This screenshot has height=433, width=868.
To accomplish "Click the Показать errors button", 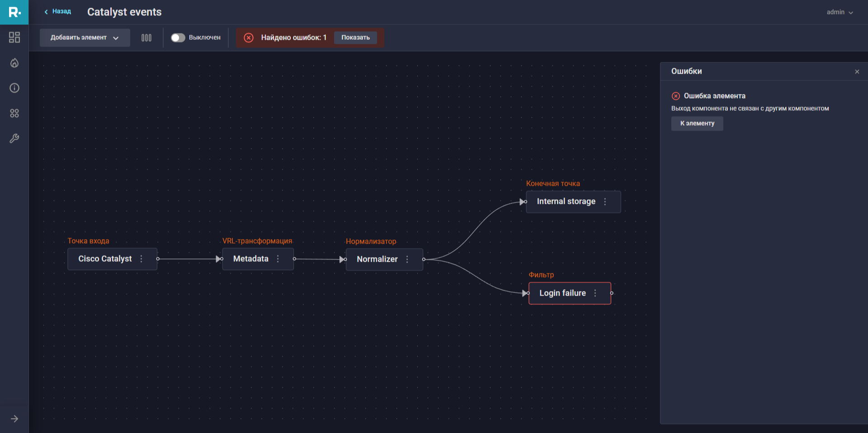I will pos(355,38).
